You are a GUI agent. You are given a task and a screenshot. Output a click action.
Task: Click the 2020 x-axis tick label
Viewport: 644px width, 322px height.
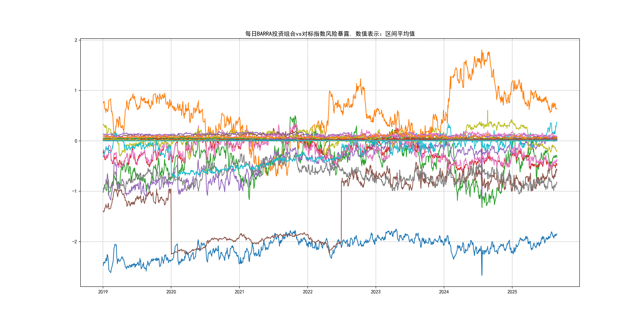[171, 292]
